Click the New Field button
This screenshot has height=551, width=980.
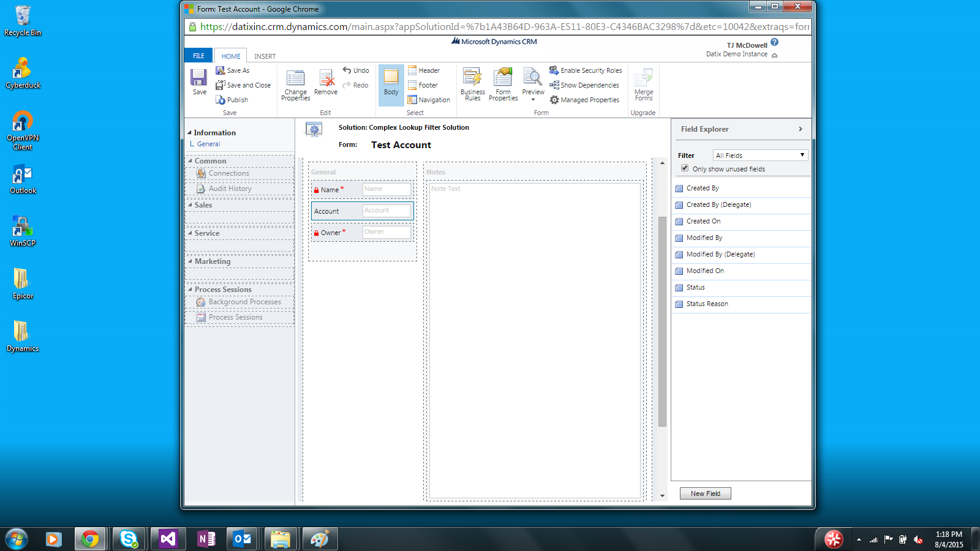pos(705,493)
